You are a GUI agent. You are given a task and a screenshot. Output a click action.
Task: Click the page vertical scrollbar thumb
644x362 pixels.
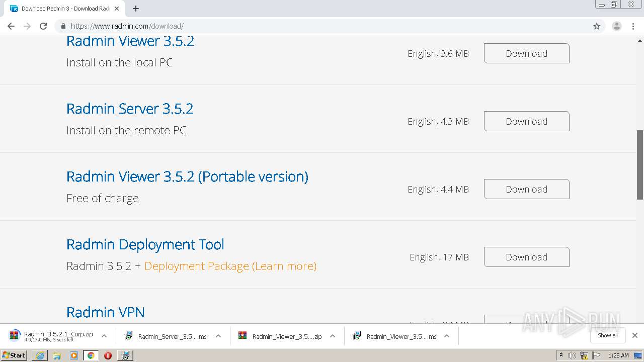(x=640, y=164)
